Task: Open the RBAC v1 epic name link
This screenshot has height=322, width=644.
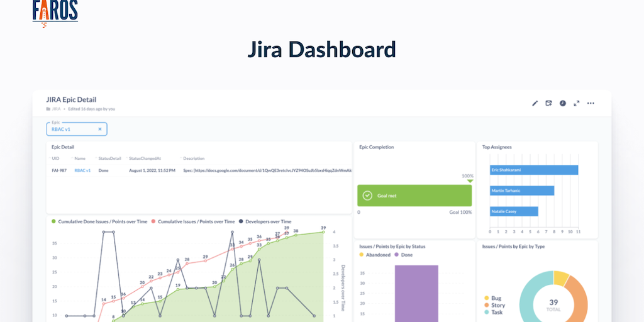Action: point(82,170)
